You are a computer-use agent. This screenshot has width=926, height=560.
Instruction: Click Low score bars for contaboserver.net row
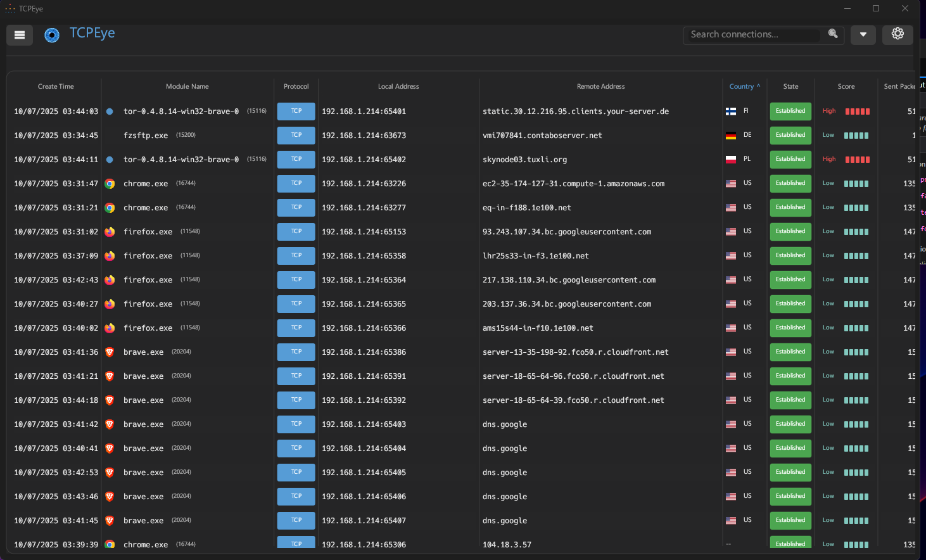coord(856,136)
